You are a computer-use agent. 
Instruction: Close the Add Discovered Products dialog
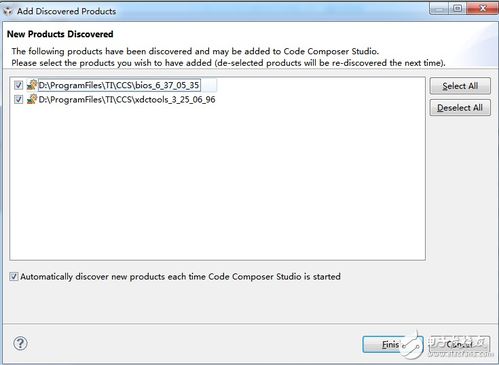[x=482, y=9]
